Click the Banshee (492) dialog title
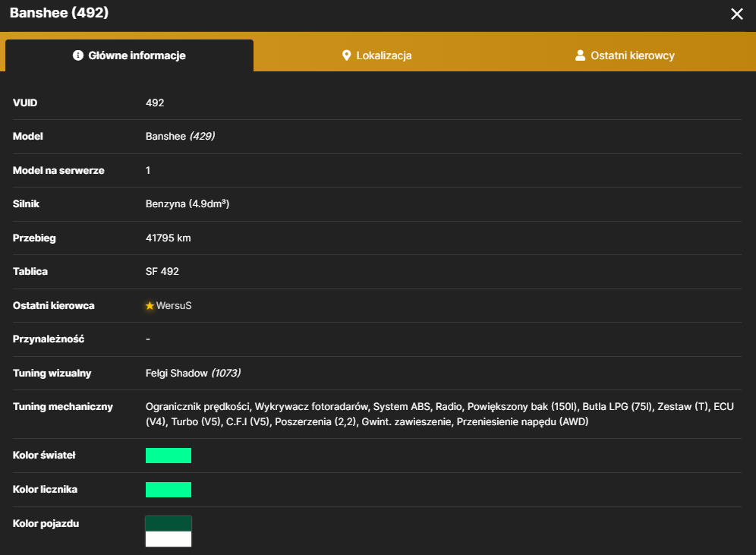Screen dimensions: 756x555 (x=58, y=13)
